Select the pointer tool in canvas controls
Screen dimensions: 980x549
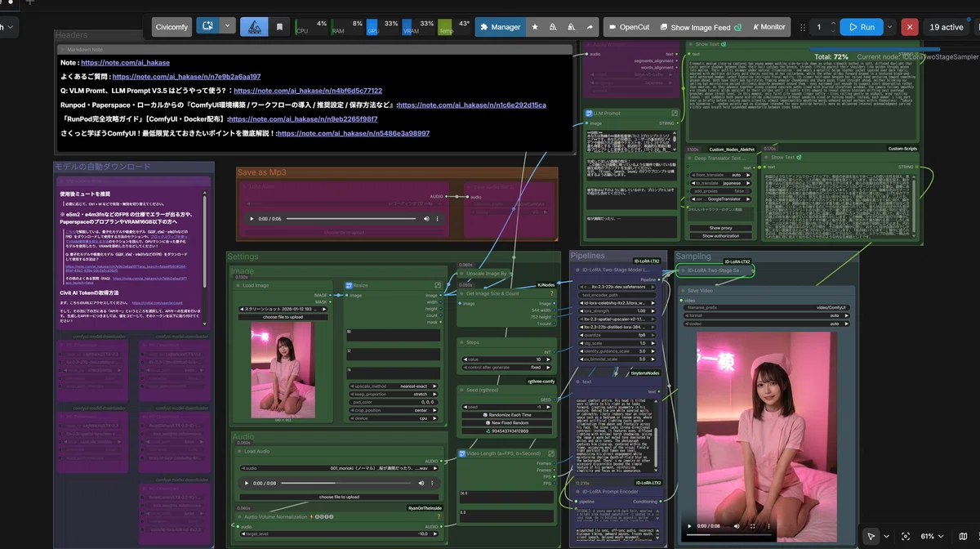pyautogui.click(x=871, y=536)
